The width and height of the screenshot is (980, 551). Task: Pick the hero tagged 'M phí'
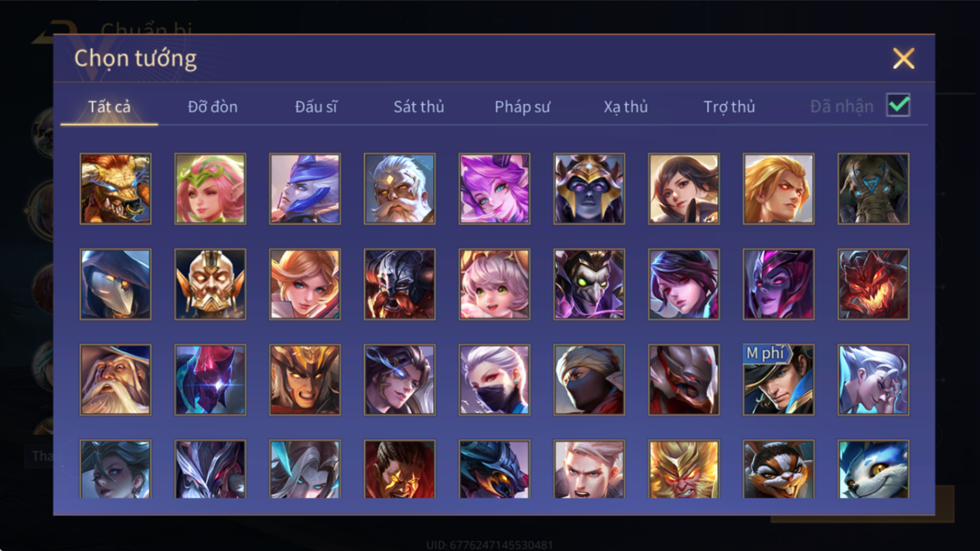(x=779, y=380)
